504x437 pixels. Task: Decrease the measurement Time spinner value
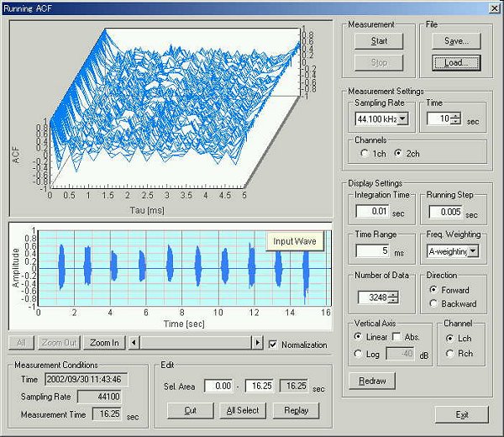455,121
